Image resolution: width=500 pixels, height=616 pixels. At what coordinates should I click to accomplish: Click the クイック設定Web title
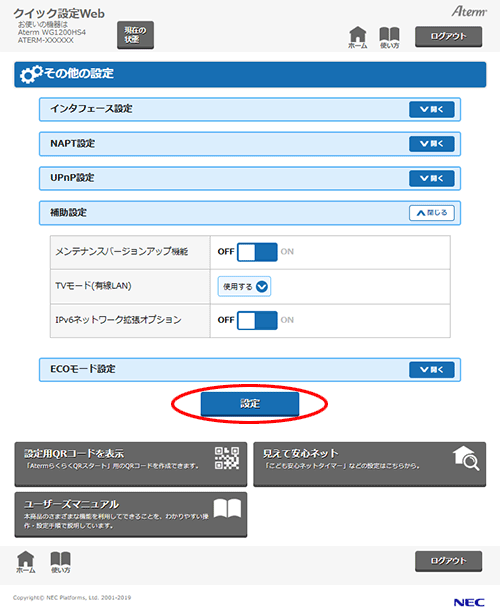59,13
